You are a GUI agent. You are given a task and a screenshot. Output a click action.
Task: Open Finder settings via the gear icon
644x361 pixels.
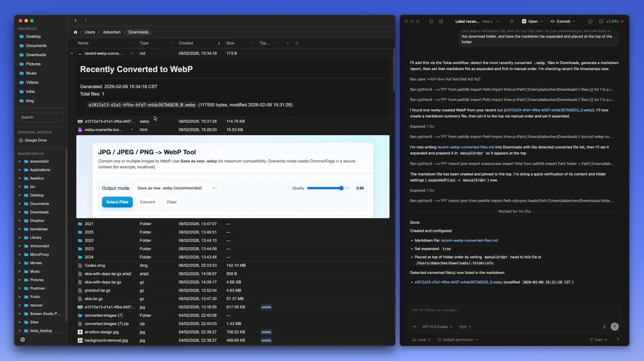click(22, 340)
